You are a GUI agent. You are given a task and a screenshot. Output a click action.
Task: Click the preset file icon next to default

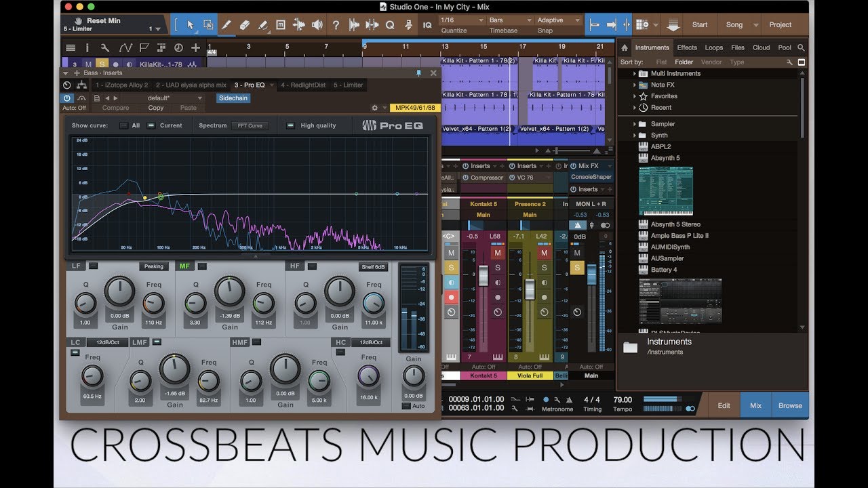pos(97,98)
